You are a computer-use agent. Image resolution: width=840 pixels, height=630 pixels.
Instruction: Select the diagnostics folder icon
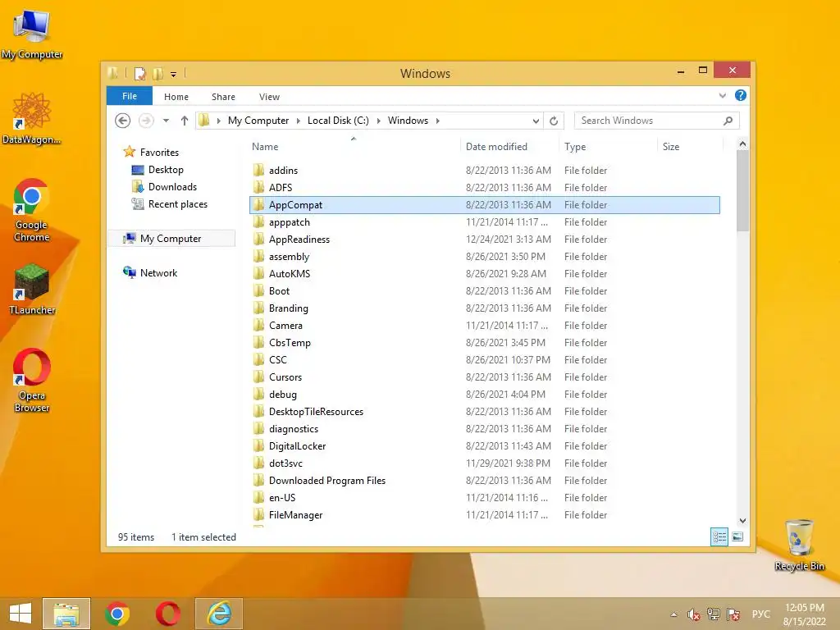pos(258,428)
